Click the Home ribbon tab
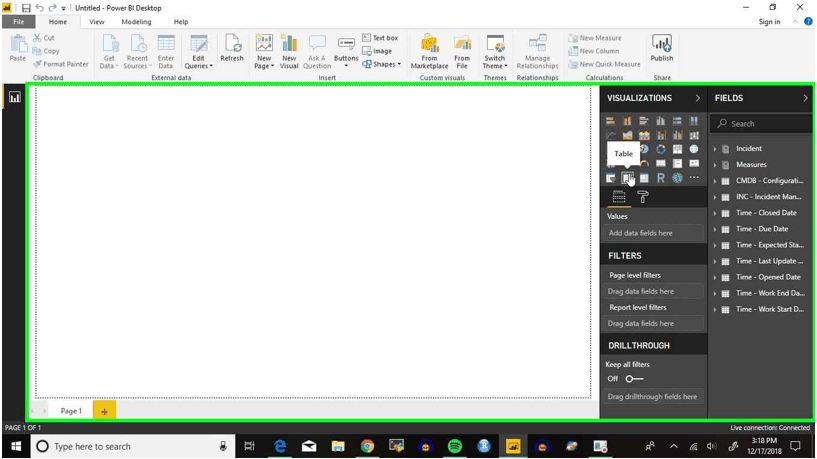This screenshot has height=459, width=817. (58, 22)
